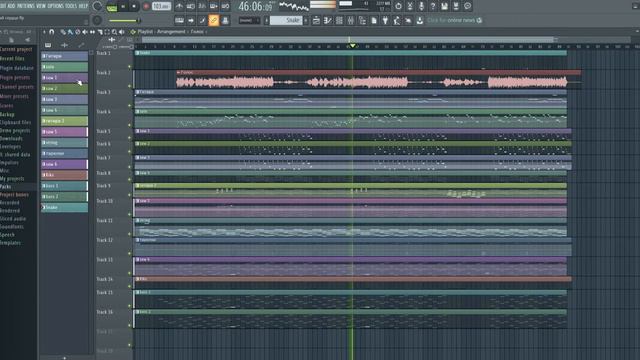Open the (none) snap dropdown in toolbar

click(x=249, y=20)
